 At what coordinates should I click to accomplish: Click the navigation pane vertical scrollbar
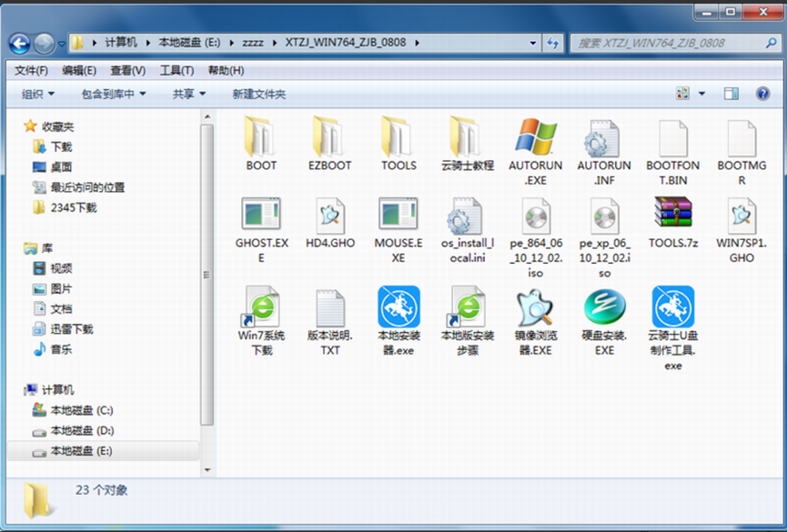point(207,273)
